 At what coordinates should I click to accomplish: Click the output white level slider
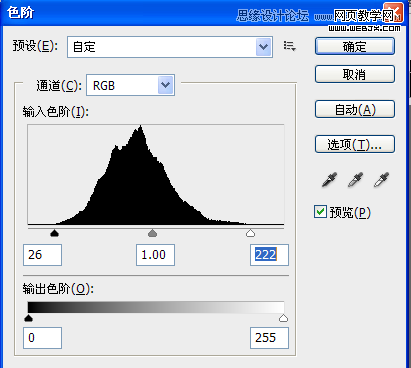[283, 318]
